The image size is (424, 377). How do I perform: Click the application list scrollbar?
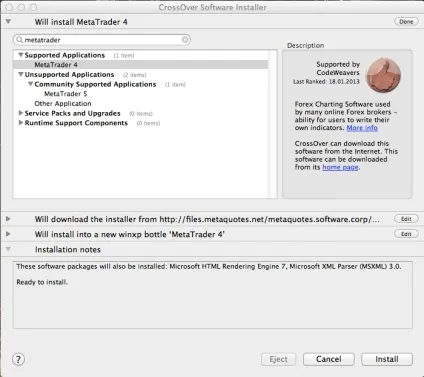pyautogui.click(x=273, y=124)
